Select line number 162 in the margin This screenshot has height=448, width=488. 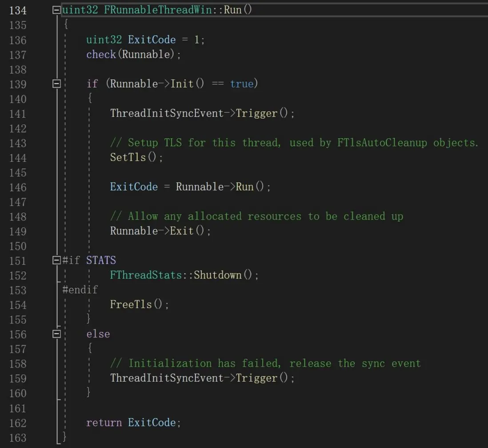(18, 423)
